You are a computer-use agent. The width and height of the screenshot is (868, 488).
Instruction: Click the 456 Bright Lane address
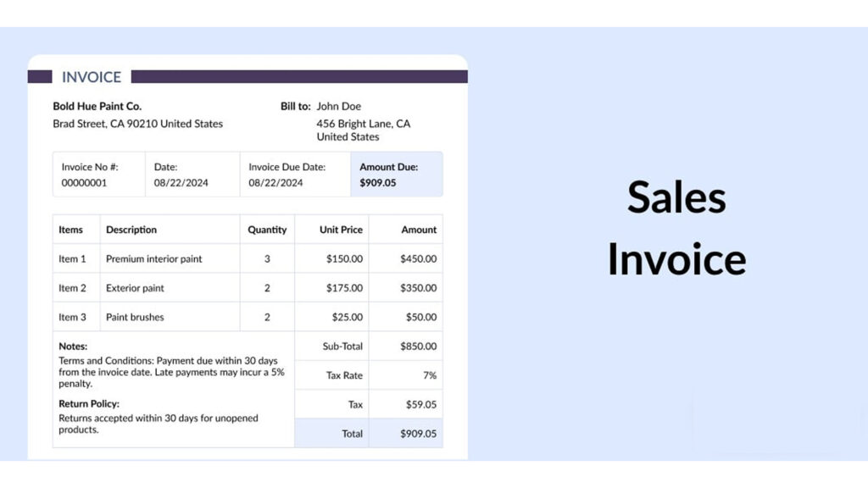point(364,130)
